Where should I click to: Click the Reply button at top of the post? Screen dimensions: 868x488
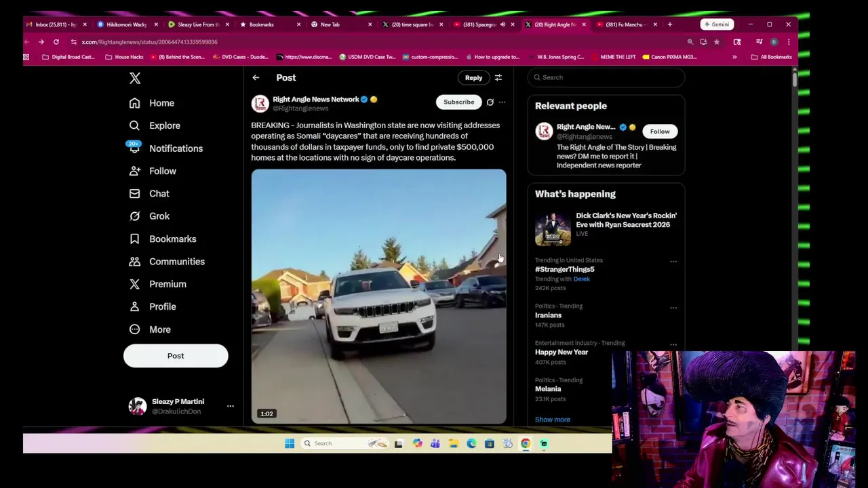(473, 77)
